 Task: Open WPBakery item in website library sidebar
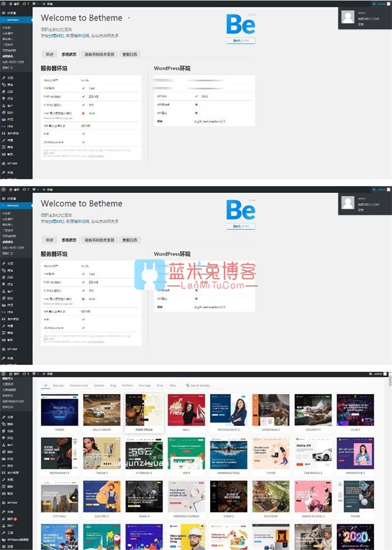pos(16,539)
